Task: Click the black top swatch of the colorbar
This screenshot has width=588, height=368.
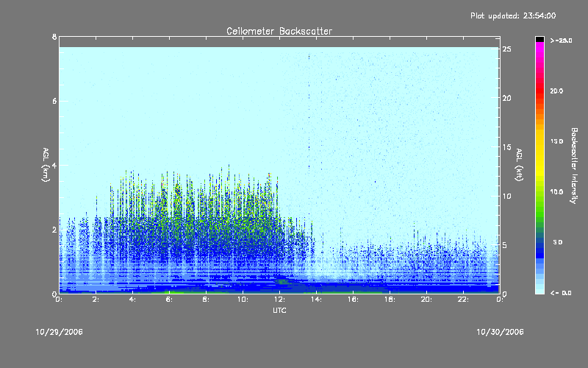Action: (x=539, y=39)
